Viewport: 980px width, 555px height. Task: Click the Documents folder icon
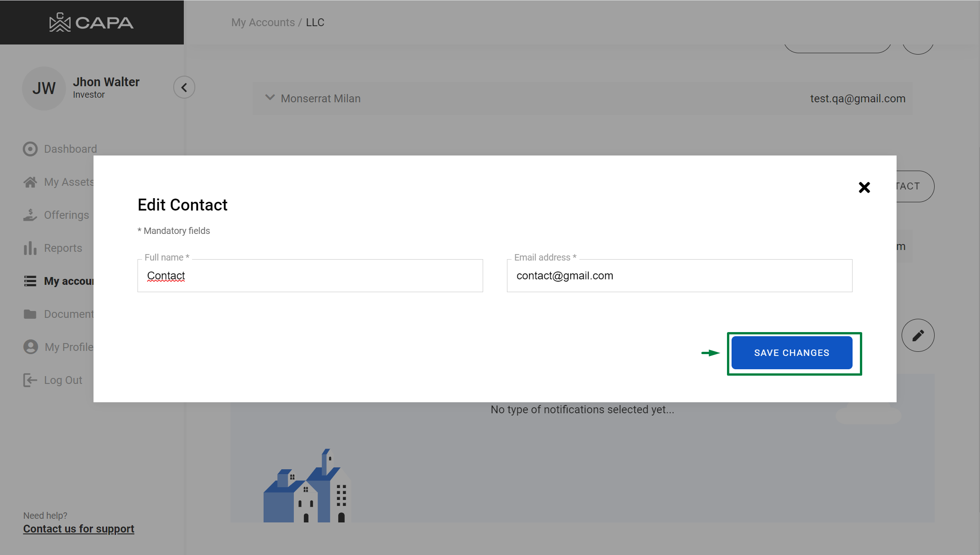coord(30,314)
